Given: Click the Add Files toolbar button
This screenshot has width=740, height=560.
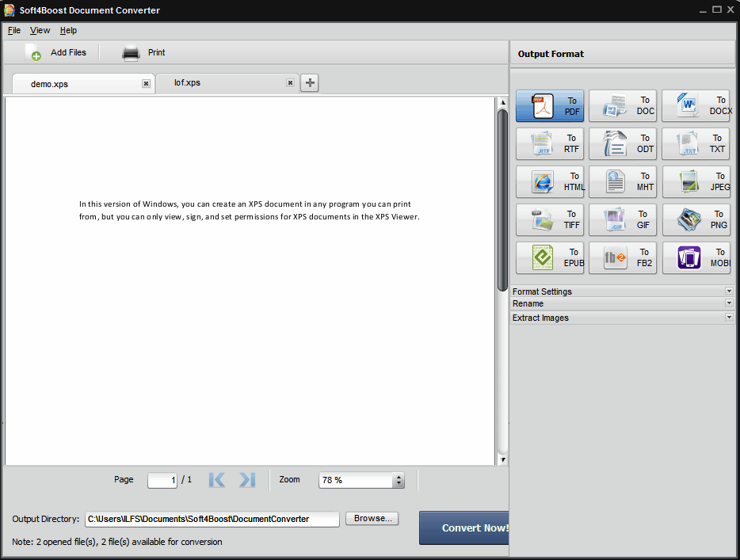Looking at the screenshot, I should pyautogui.click(x=56, y=52).
